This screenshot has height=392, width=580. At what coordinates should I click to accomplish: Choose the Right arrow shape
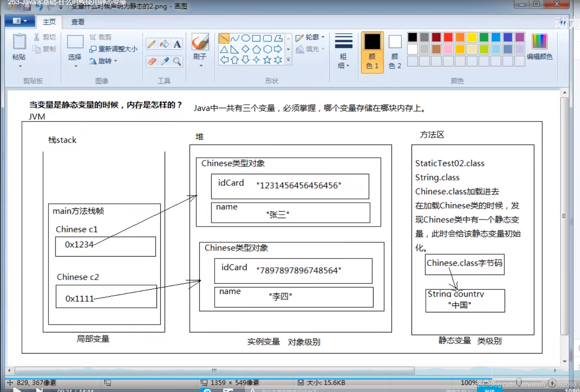278,49
